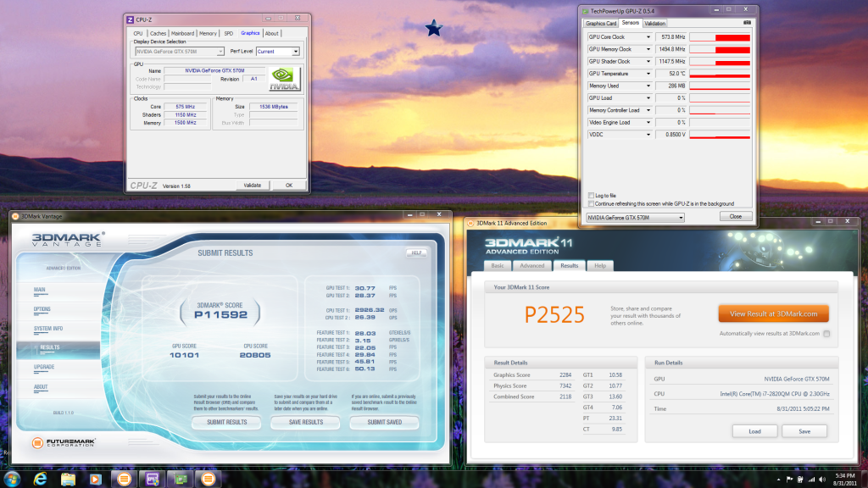
Task: Switch to GPU-Z taskbar button
Action: 181,480
